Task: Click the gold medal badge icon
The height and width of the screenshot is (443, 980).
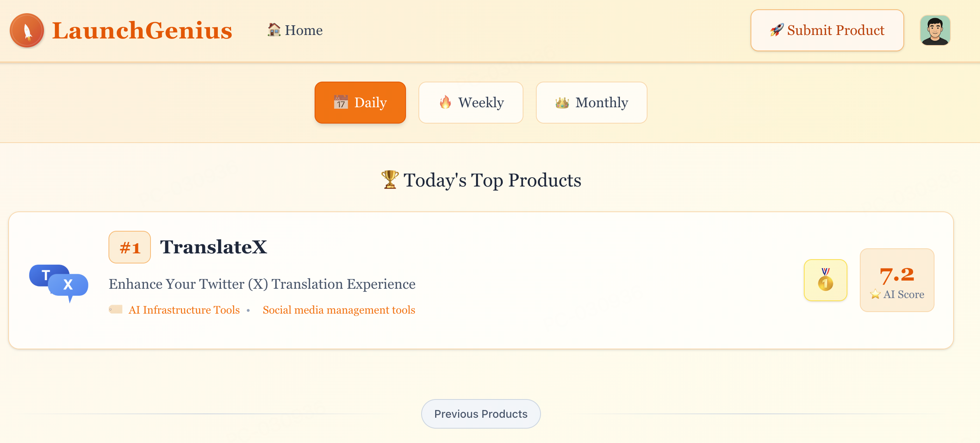Action: pos(825,280)
